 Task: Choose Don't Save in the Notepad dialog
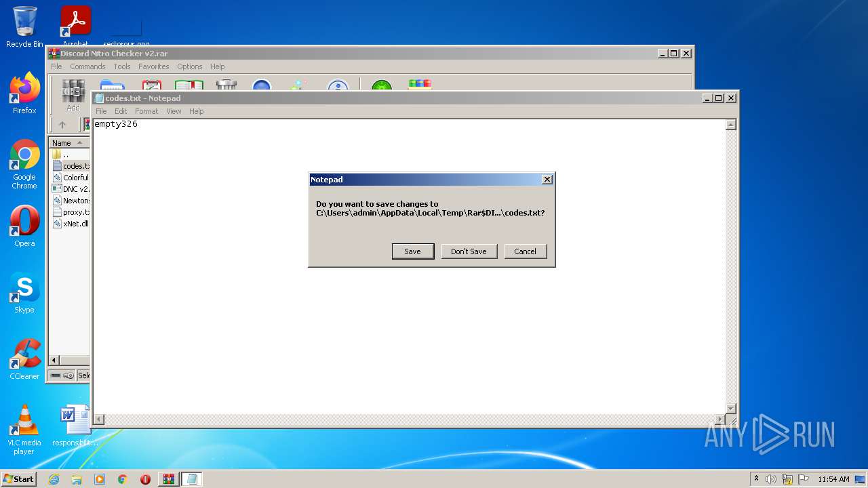(469, 251)
